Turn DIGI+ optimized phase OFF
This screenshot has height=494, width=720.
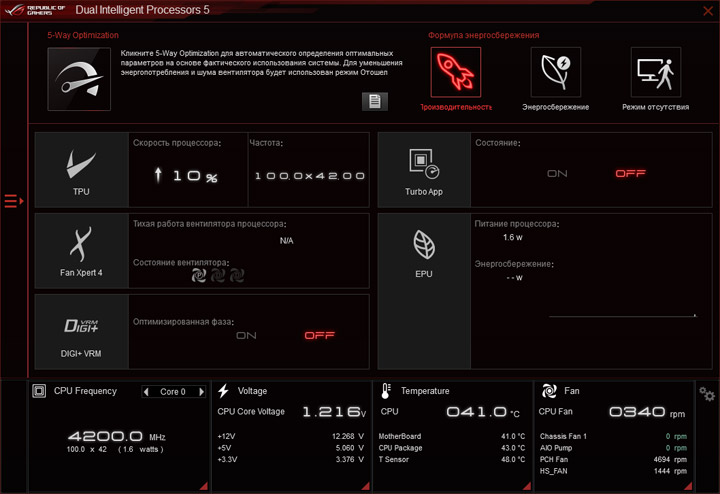[320, 336]
